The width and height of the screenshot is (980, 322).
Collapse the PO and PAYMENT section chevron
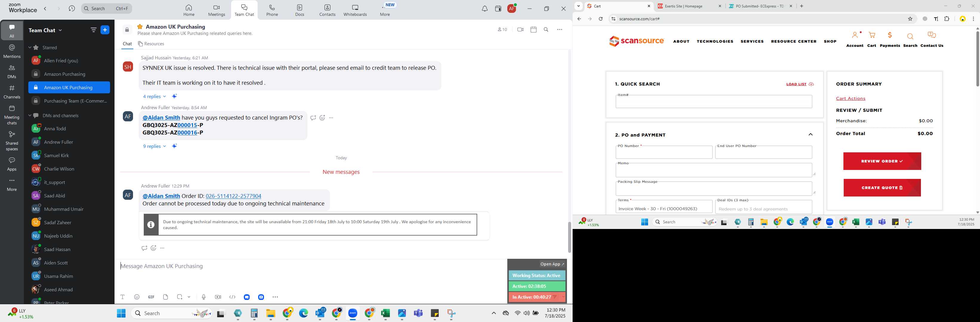[810, 134]
